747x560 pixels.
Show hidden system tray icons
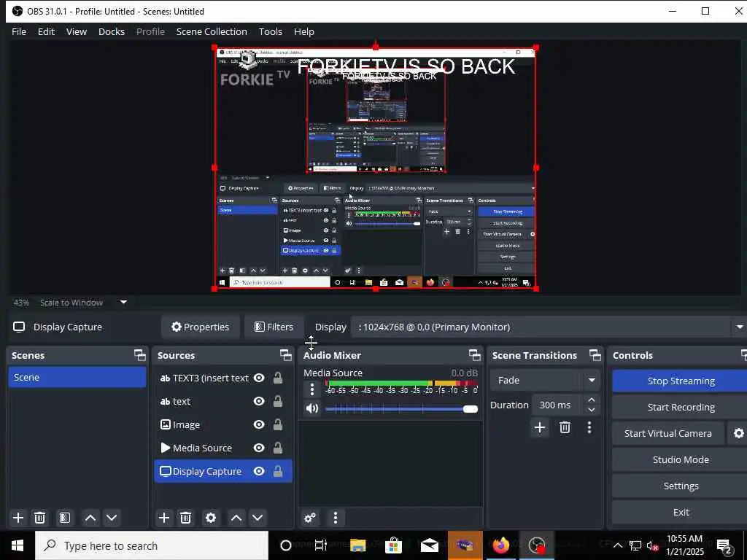pyautogui.click(x=617, y=545)
